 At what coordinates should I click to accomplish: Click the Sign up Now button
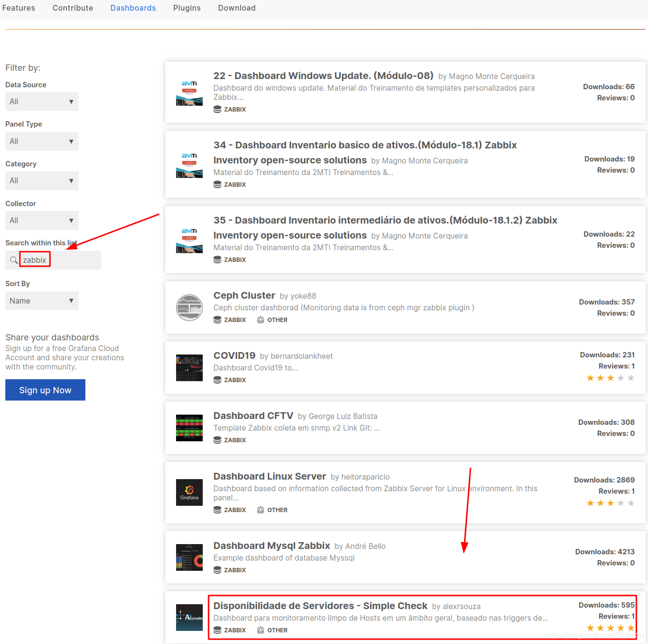[45, 390]
